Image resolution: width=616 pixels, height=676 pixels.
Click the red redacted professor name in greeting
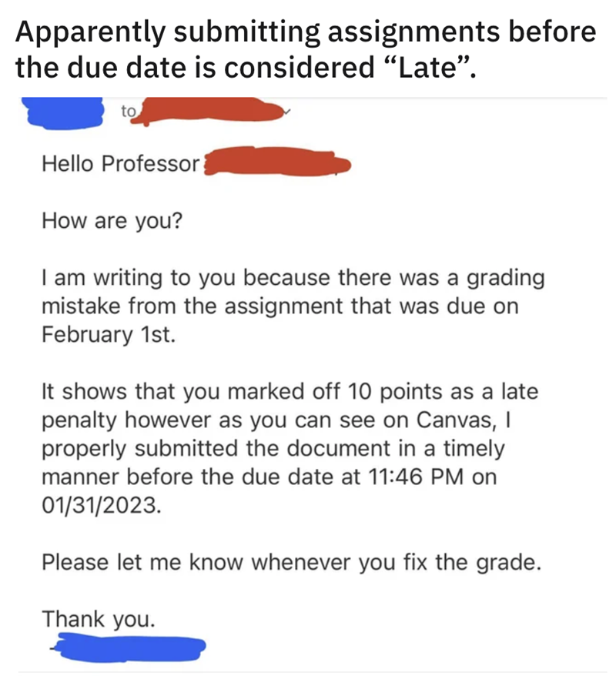pos(276,164)
